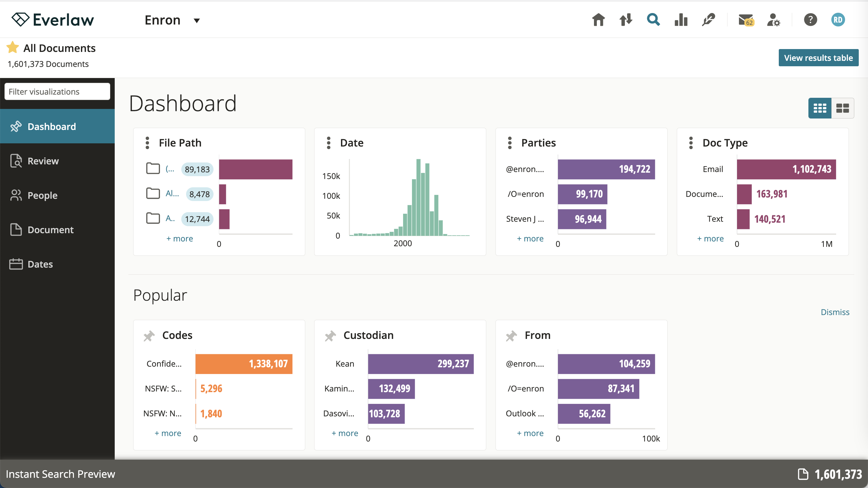Click the 89,183 count badge

[197, 169]
